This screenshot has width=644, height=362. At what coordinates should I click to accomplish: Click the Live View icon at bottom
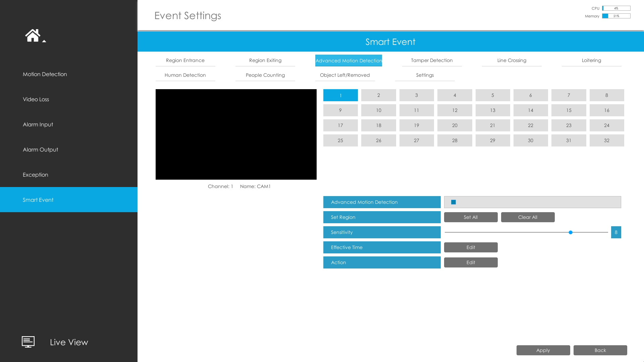(28, 342)
